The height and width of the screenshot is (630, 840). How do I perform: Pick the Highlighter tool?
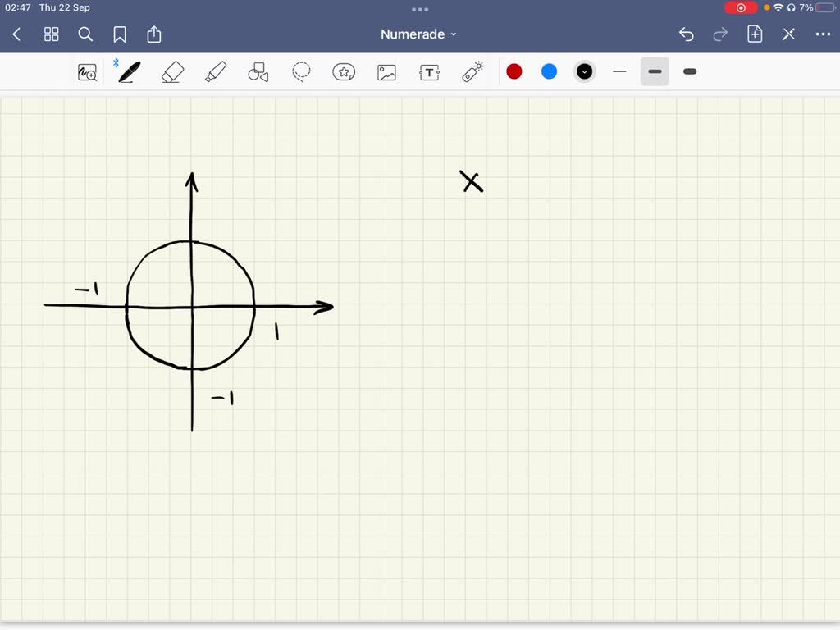click(x=216, y=71)
